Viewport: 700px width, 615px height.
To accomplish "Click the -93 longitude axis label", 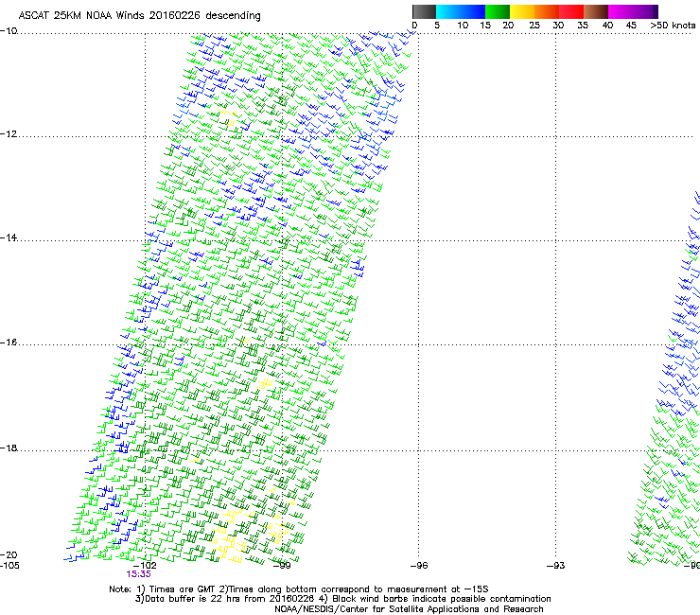I will pyautogui.click(x=556, y=566).
